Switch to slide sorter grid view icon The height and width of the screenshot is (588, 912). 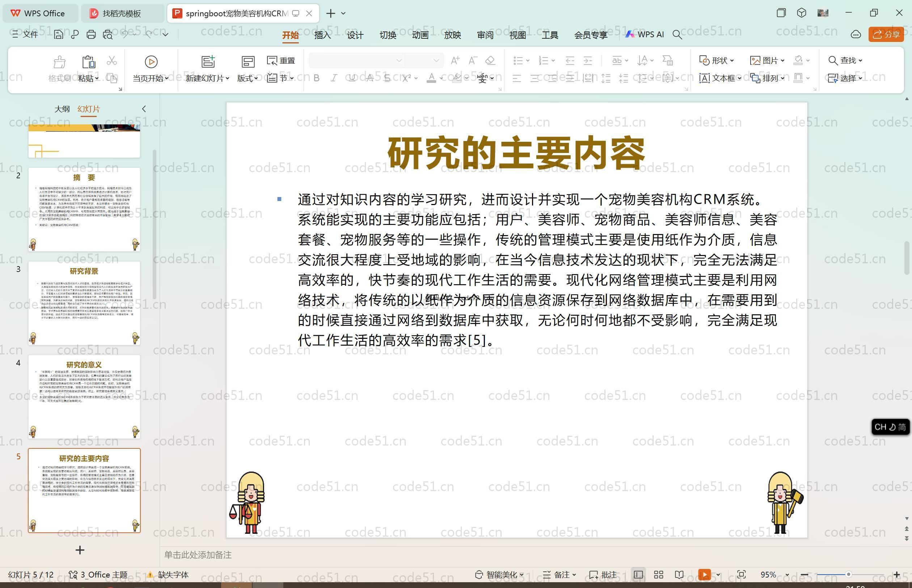point(658,575)
